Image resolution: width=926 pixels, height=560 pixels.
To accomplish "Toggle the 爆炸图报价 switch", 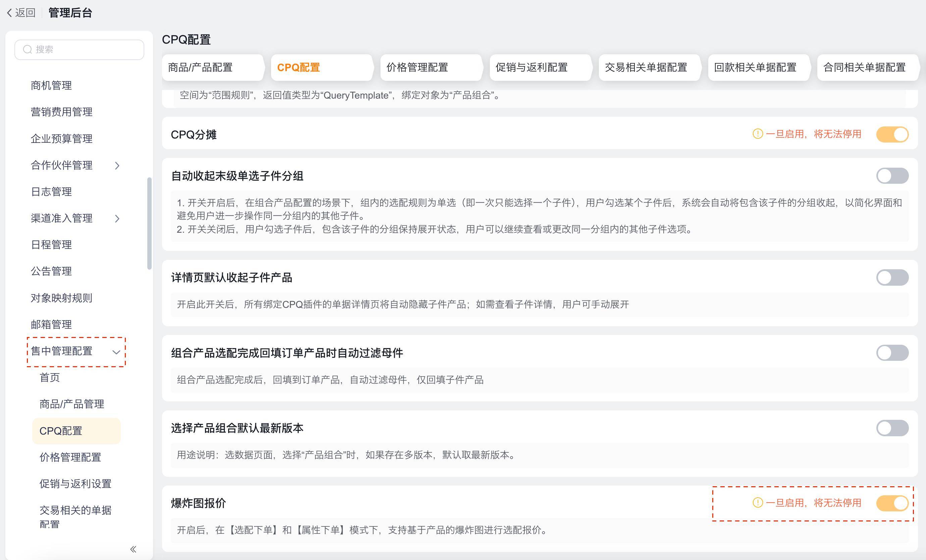I will click(892, 503).
